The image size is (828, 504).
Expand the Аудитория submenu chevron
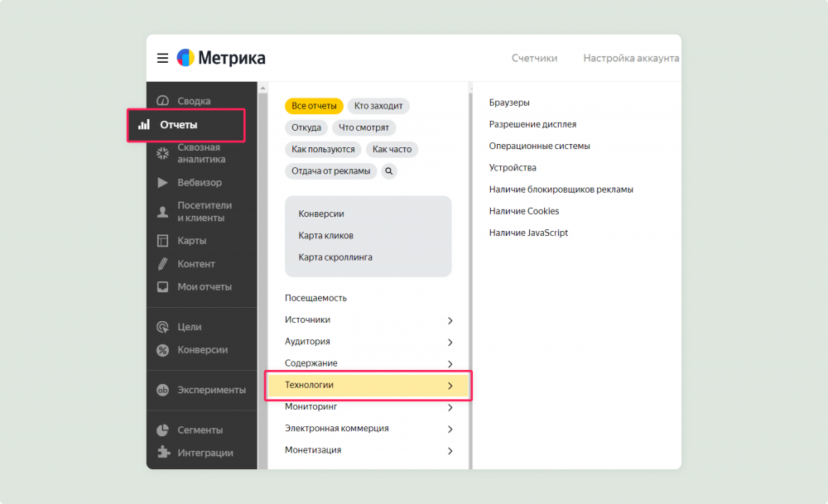point(450,342)
